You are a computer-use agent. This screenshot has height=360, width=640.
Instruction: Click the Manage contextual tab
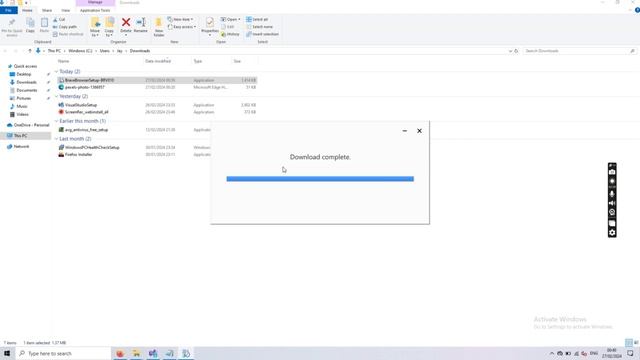[95, 2]
